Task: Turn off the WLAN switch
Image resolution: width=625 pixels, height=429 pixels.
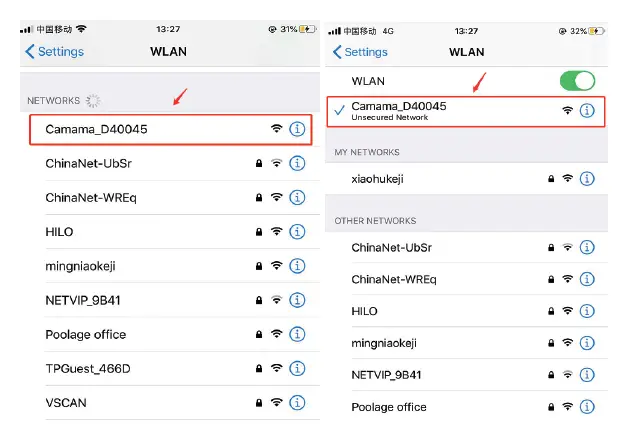Action: tap(578, 81)
